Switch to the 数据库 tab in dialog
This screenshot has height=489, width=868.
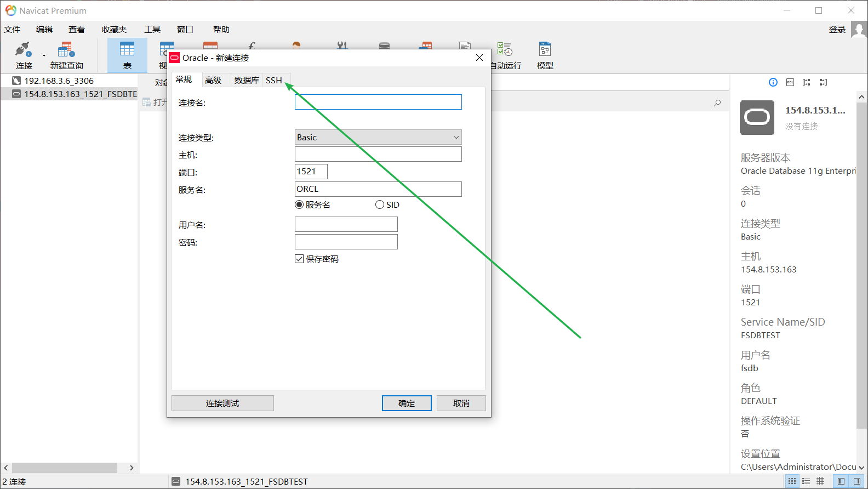click(x=247, y=80)
